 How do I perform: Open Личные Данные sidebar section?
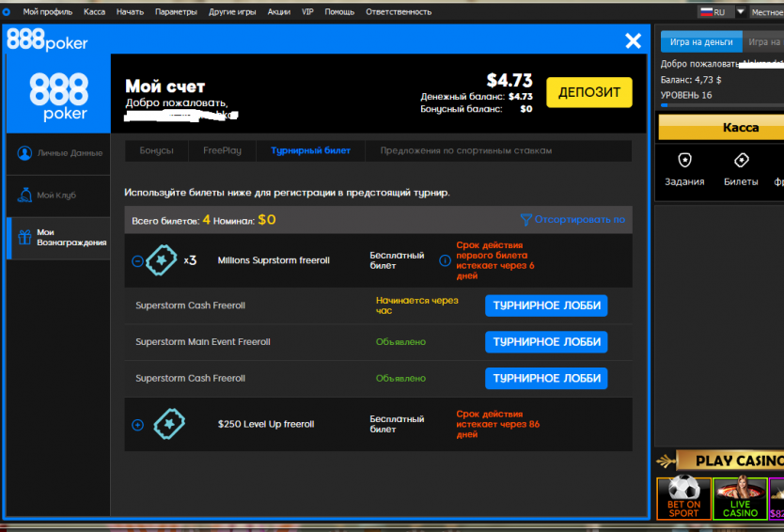click(x=58, y=153)
